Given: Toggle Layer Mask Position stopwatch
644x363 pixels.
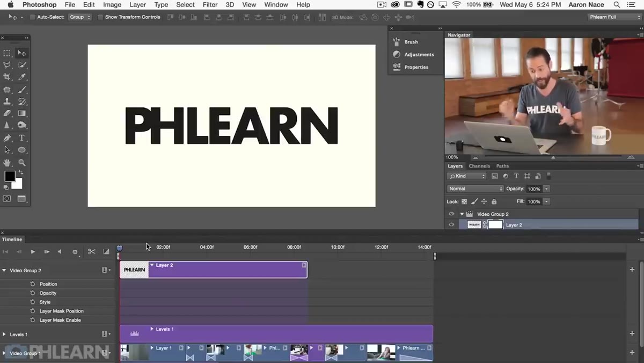Looking at the screenshot, I should pyautogui.click(x=33, y=311).
